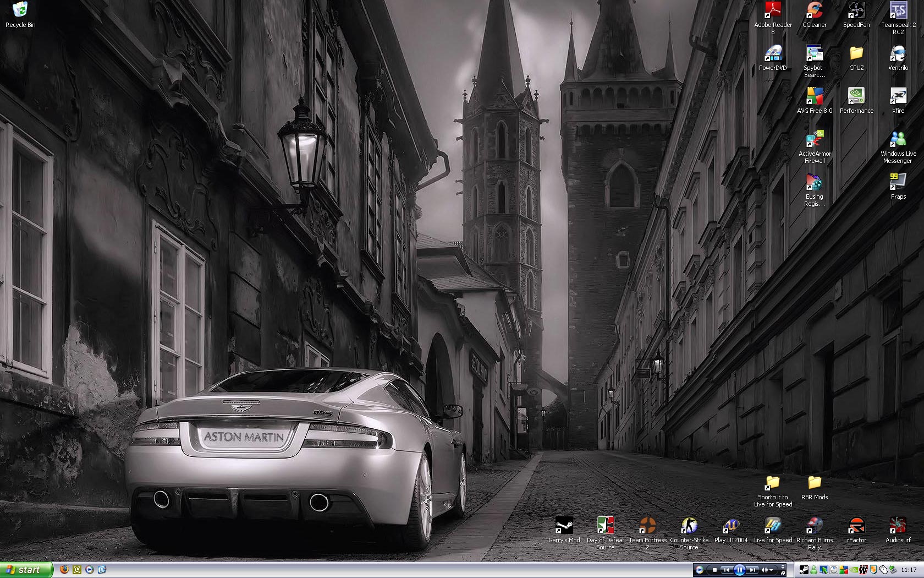The width and height of the screenshot is (924, 578).
Task: Skip to the previous track in the media toolbar
Action: pos(726,570)
